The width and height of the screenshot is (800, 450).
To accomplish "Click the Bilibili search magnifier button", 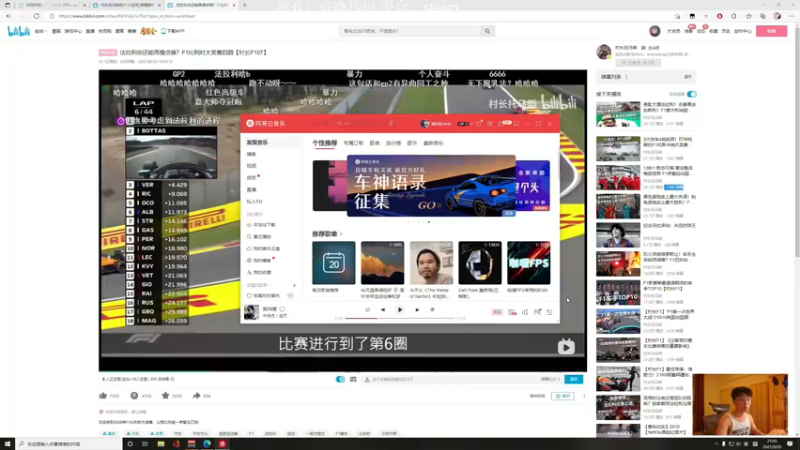I will point(487,31).
